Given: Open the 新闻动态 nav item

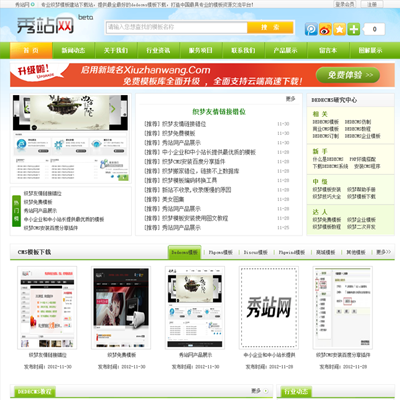Looking at the screenshot, I should tap(73, 50).
